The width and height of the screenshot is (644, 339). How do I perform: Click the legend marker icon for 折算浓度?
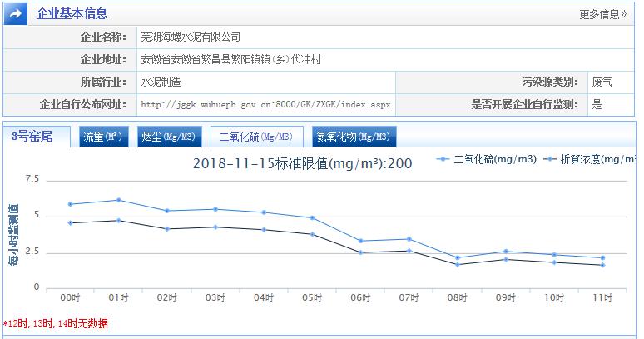[549, 160]
